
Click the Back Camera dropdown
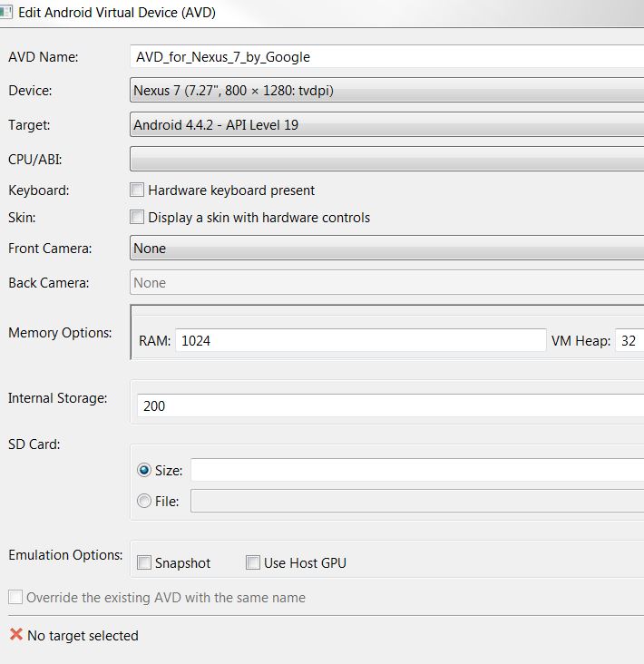(x=386, y=283)
